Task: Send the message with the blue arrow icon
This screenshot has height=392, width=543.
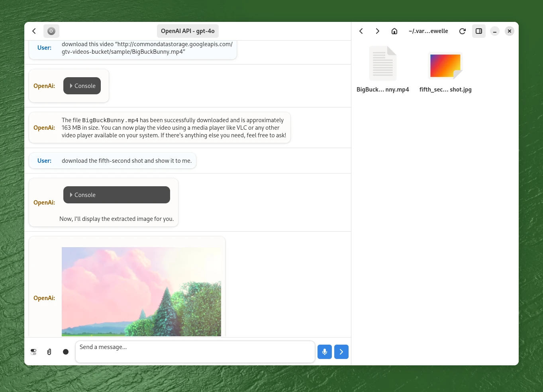Action: 341,352
